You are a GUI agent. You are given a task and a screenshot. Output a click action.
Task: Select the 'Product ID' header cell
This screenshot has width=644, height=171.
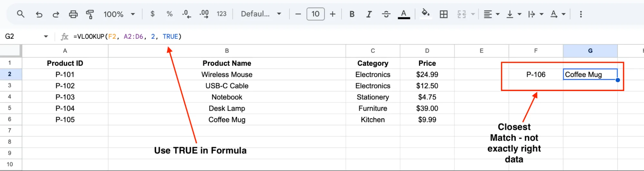click(65, 63)
